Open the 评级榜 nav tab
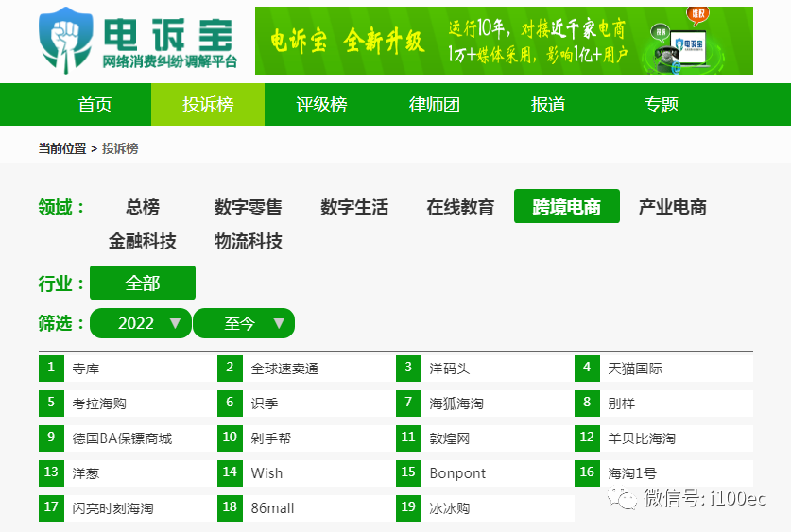The width and height of the screenshot is (791, 532). (x=321, y=104)
